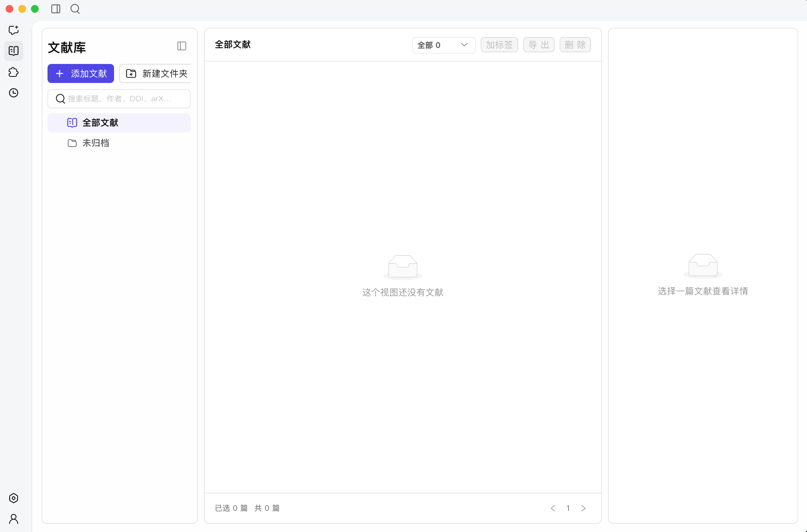Collapse the 文献库 panel icon
This screenshot has height=532, width=807.
181,46
